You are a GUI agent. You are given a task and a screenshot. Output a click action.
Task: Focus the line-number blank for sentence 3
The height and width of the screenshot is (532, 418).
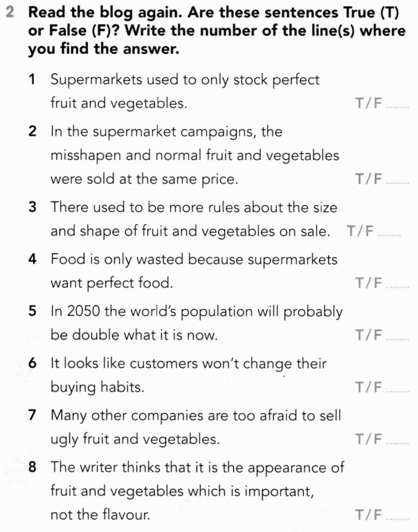[390, 235]
